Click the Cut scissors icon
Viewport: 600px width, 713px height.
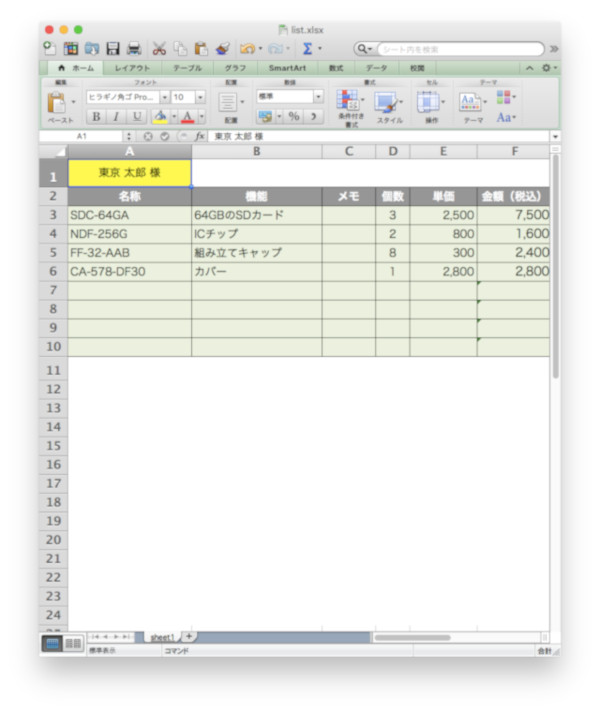tap(159, 48)
